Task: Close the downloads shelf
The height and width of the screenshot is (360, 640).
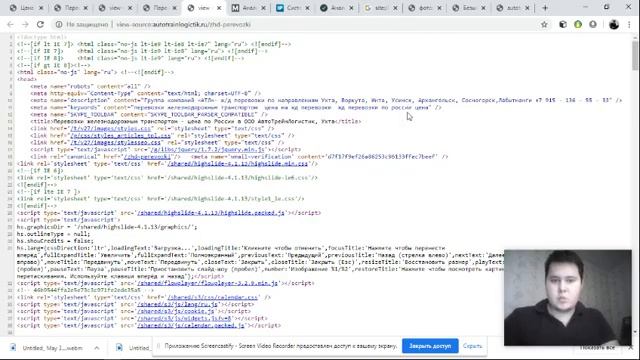Action: pyautogui.click(x=631, y=348)
